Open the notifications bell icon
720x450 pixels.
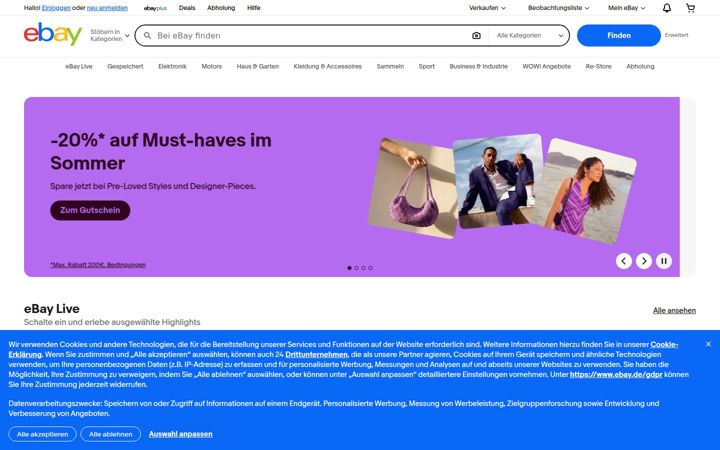667,8
